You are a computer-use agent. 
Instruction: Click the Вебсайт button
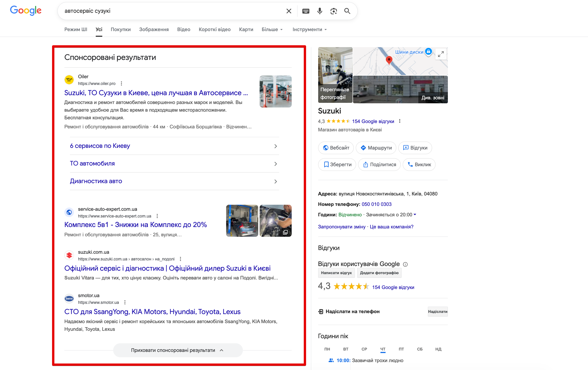[336, 148]
